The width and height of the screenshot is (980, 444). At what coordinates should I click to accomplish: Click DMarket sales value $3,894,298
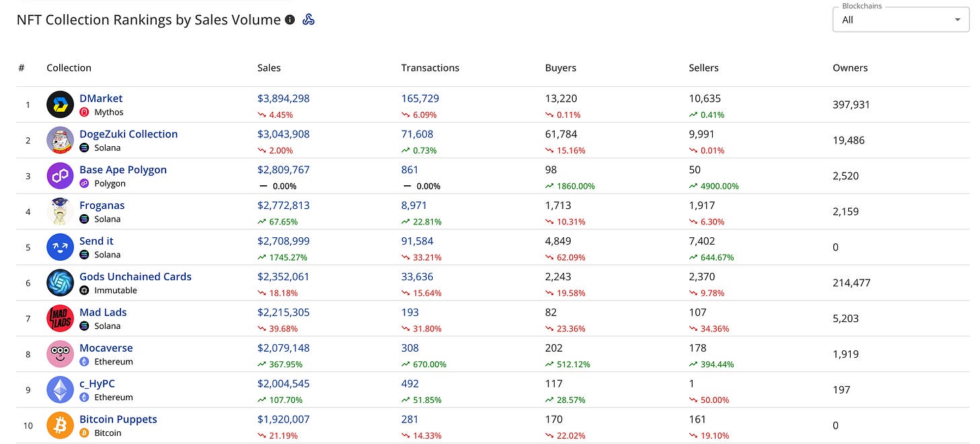point(283,98)
